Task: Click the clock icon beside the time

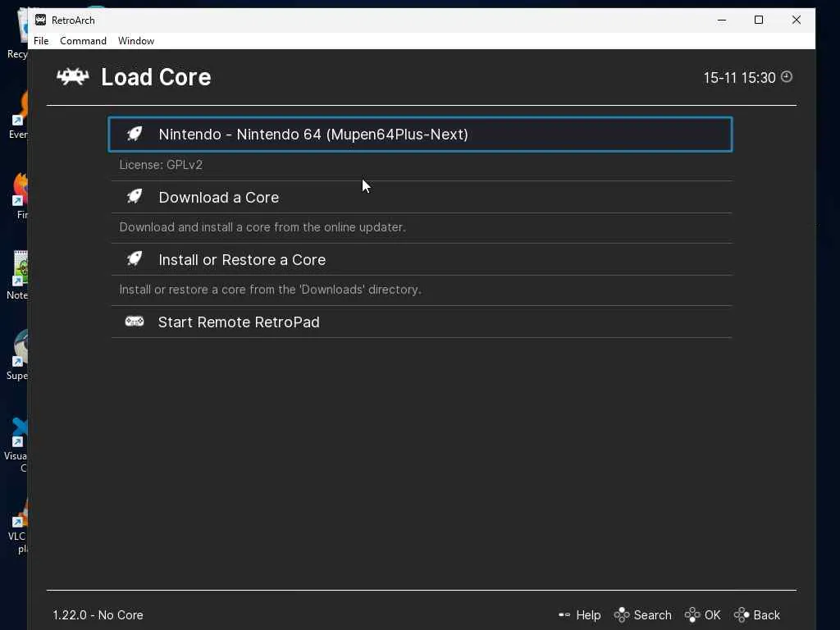Action: (787, 77)
